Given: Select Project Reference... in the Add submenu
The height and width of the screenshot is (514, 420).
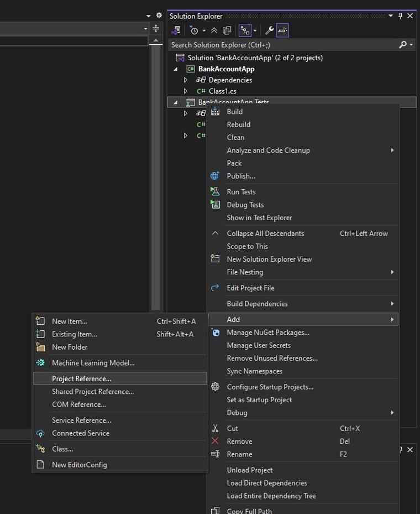Looking at the screenshot, I should [120, 378].
